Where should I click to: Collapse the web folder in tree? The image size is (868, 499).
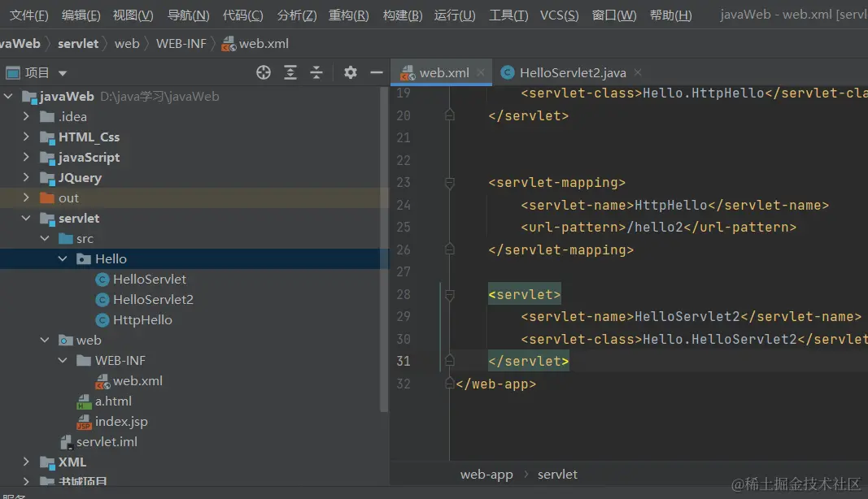(x=45, y=341)
